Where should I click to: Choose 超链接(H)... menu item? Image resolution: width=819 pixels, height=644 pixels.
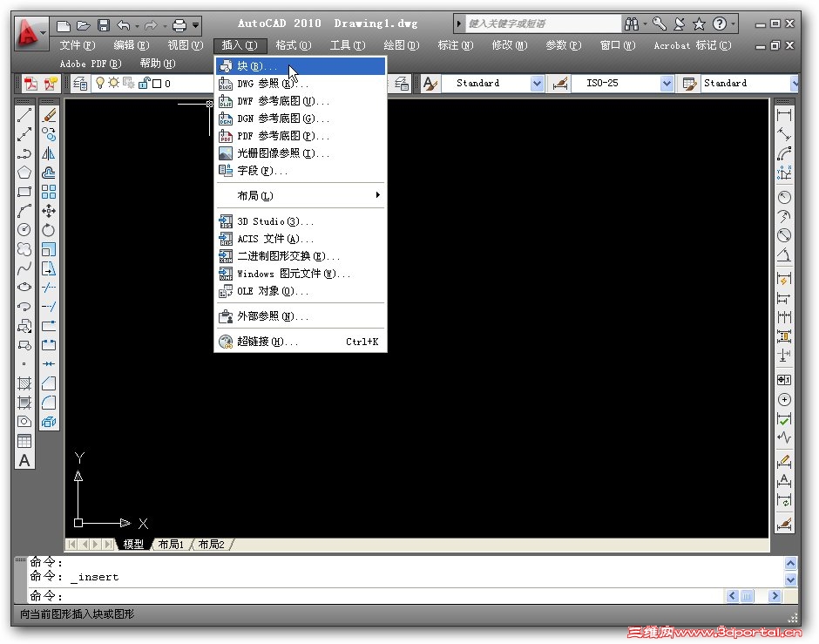point(301,342)
